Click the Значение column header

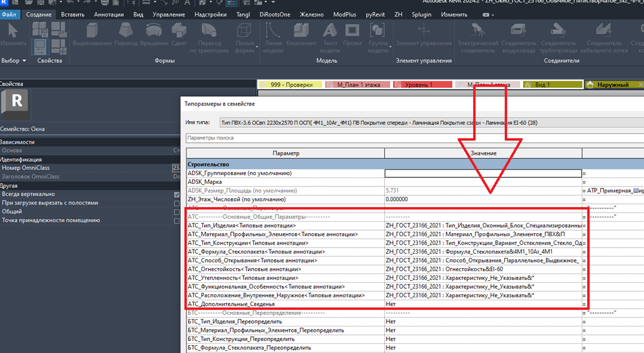click(x=483, y=153)
